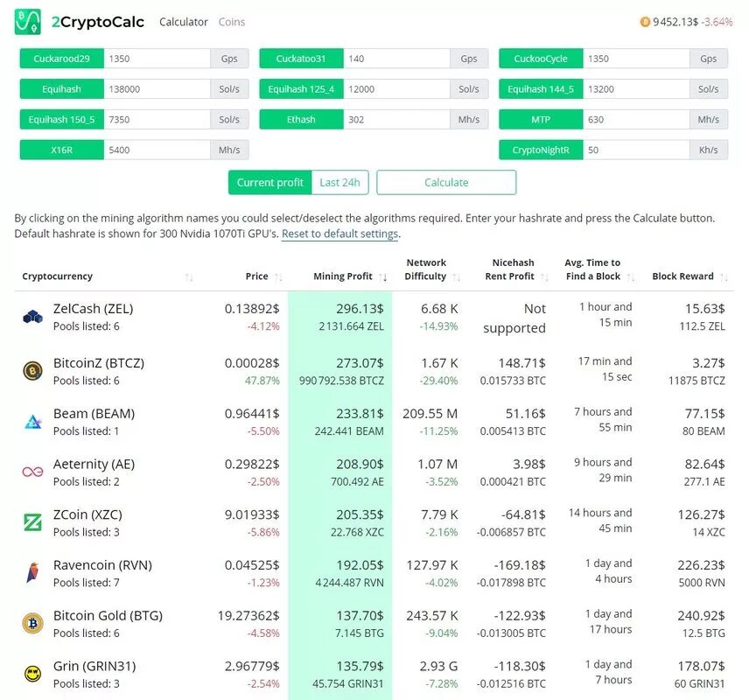
Task: Click the ZCoin Z icon
Action: click(x=32, y=522)
